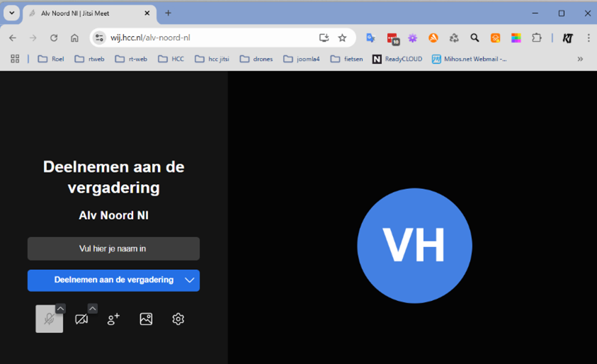Image resolution: width=597 pixels, height=364 pixels.
Task: Open join options dropdown arrow
Action: click(x=190, y=280)
